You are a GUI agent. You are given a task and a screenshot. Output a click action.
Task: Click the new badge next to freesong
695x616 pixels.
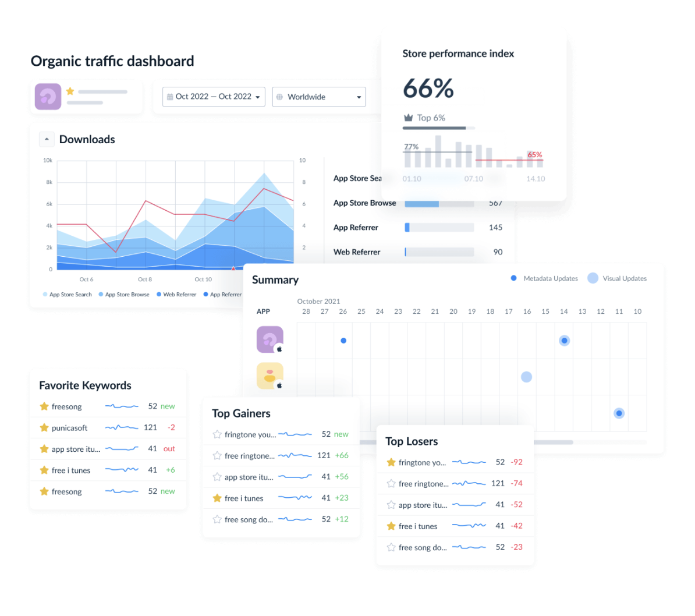point(169,406)
